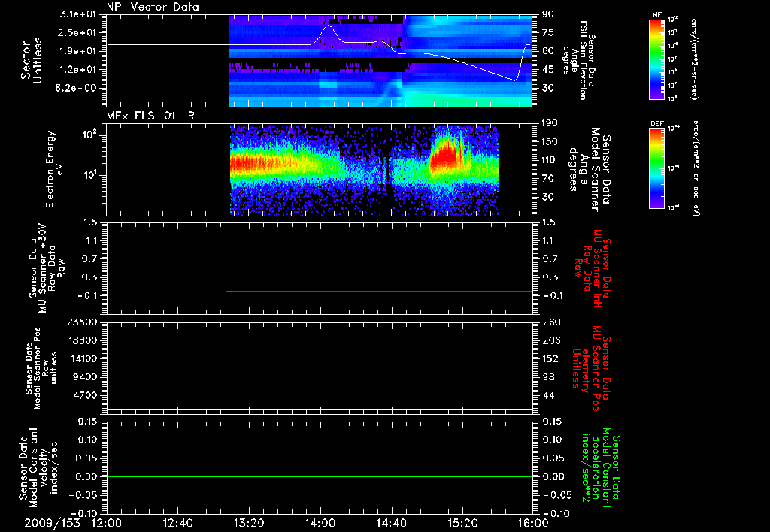Click the "70" scanner angle axis tick
The width and height of the screenshot is (770, 532).
coord(548,179)
